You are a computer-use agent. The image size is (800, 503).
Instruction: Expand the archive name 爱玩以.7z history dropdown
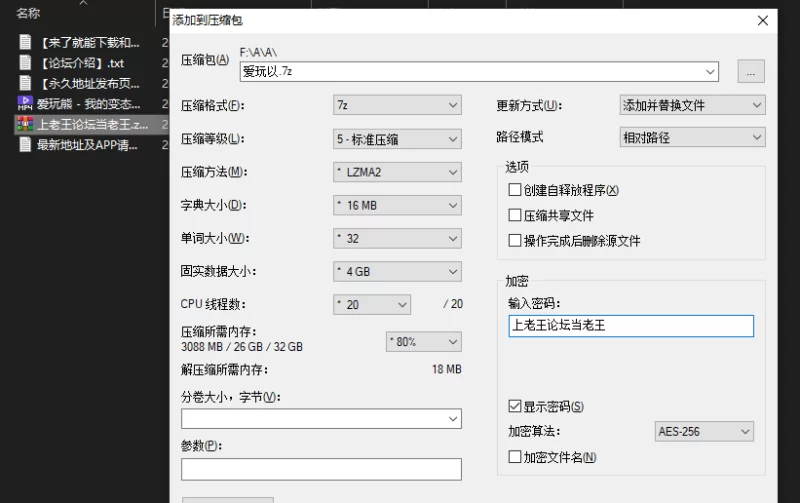710,72
